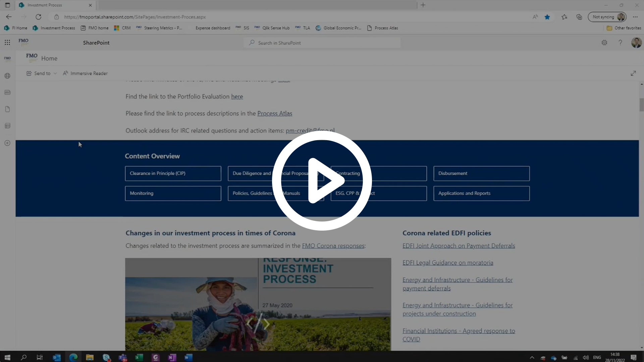Viewport: 644px width, 362px height.
Task: Open My files icon in left sidebar
Action: [x=7, y=109]
